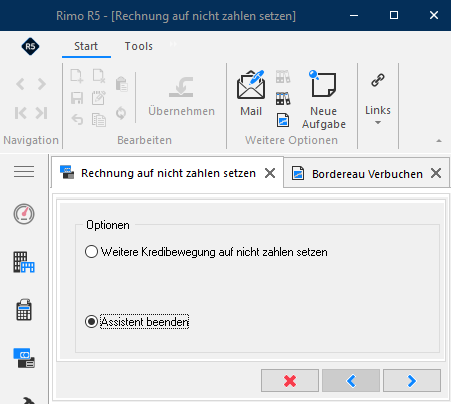Toggle the hamburger sidebar menu
The height and width of the screenshot is (404, 451).
(x=24, y=172)
